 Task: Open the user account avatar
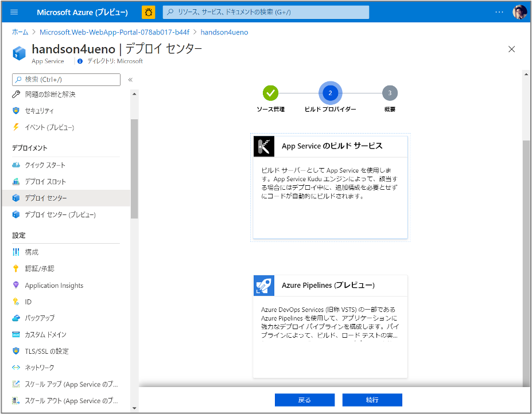519,12
